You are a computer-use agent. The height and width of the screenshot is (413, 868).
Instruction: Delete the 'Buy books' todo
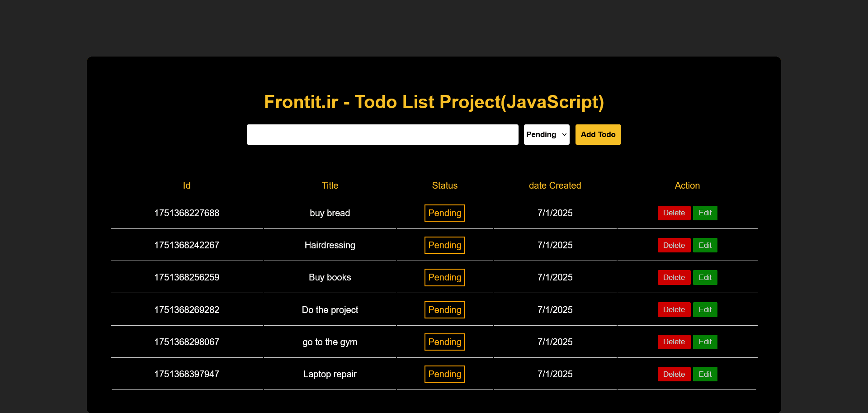pos(674,277)
